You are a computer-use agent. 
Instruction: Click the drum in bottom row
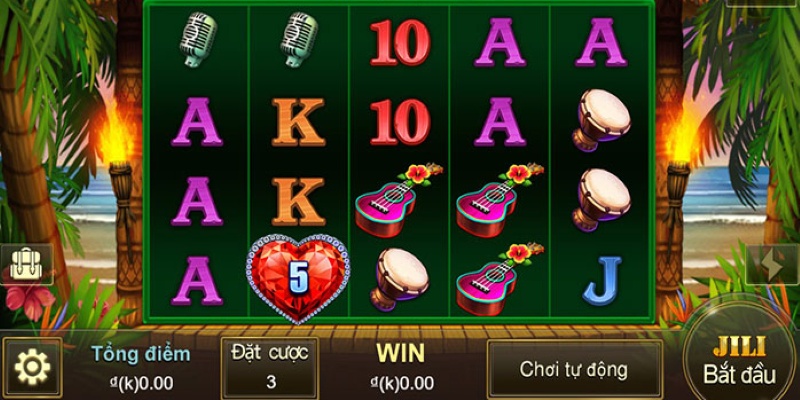pyautogui.click(x=399, y=279)
